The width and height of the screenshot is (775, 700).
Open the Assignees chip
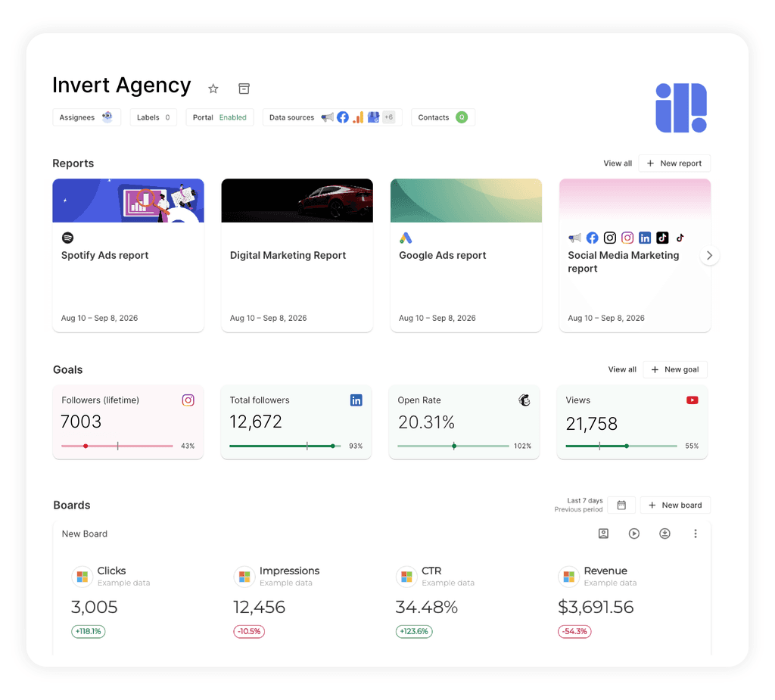coord(86,117)
